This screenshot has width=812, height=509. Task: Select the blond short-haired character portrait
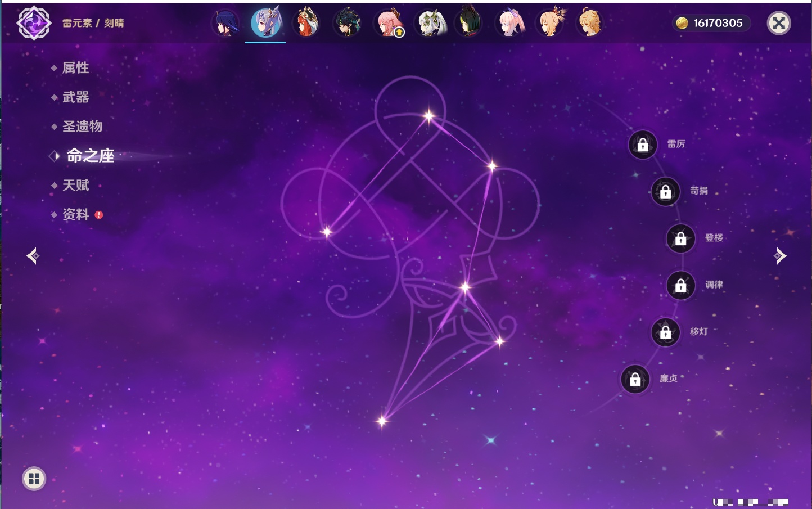(x=590, y=23)
